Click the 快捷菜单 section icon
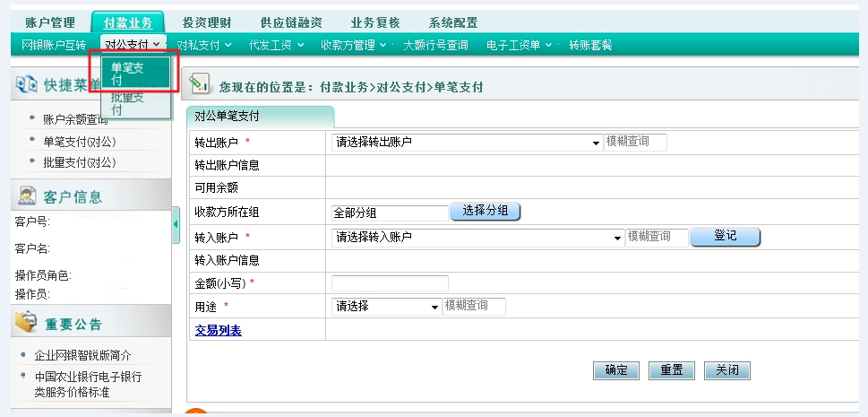This screenshot has height=417, width=868. pos(26,85)
